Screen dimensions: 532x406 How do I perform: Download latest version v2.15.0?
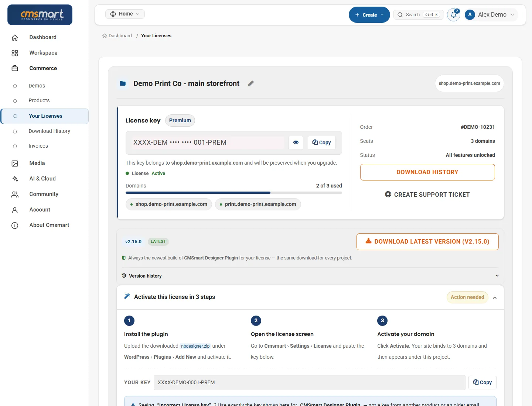point(427,242)
